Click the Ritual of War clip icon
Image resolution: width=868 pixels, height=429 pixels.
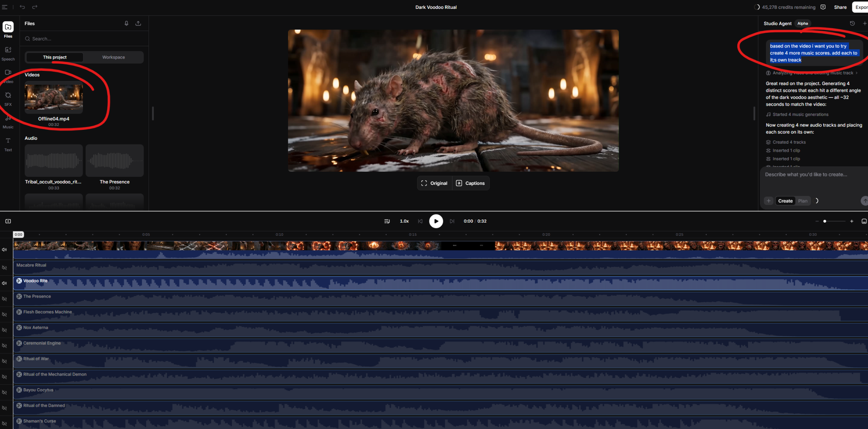[x=19, y=359]
